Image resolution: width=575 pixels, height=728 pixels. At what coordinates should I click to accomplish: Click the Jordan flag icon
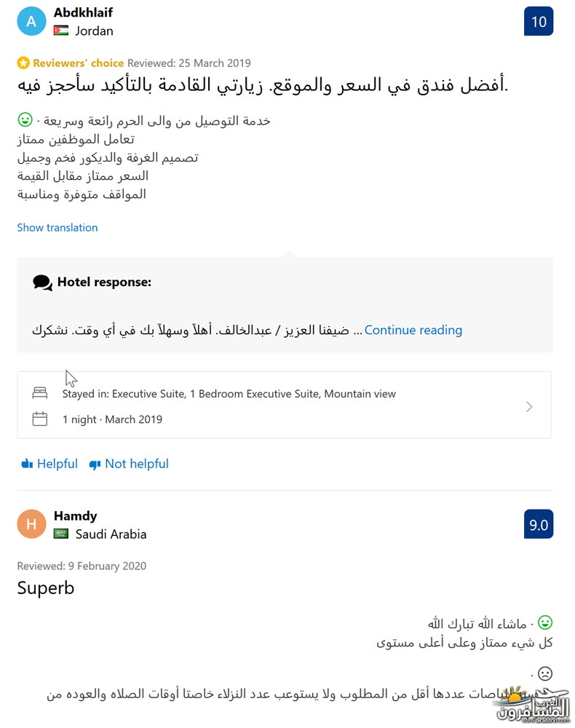tap(61, 31)
